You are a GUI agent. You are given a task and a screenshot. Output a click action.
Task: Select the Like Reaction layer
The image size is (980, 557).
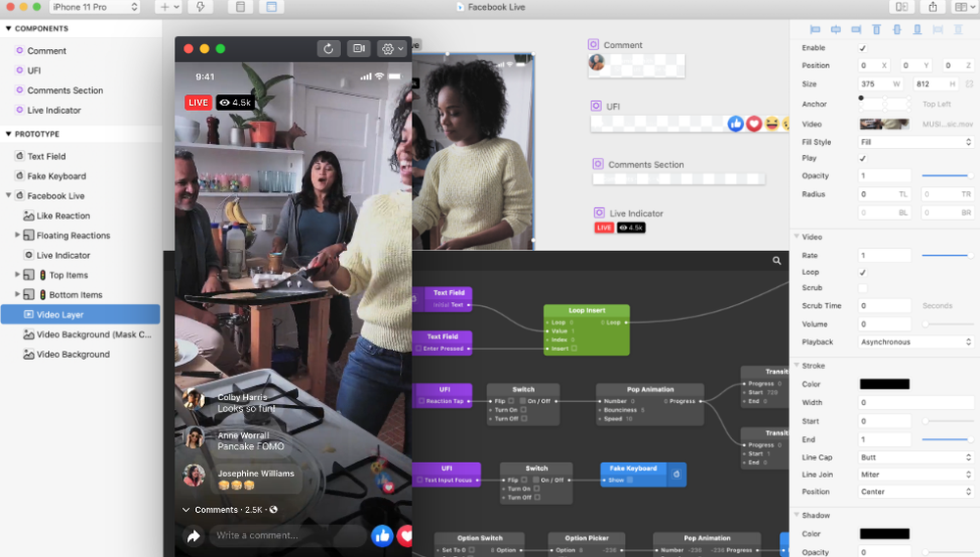[63, 216]
